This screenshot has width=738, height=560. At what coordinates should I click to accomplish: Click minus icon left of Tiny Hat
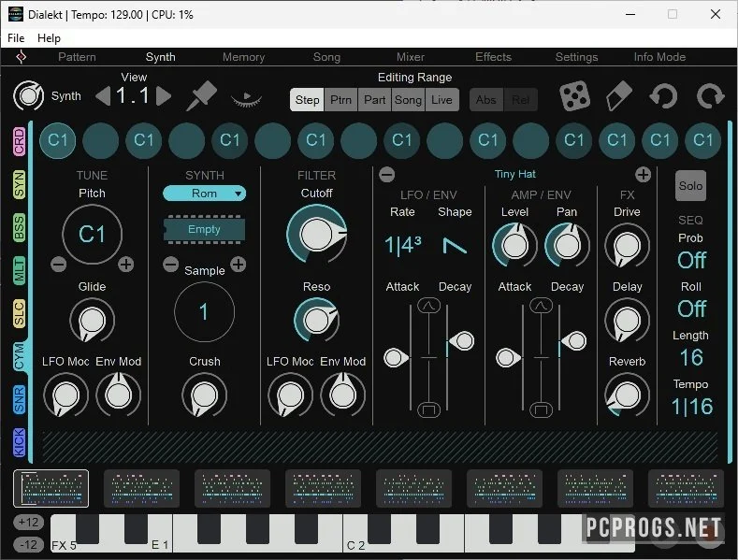click(x=387, y=175)
